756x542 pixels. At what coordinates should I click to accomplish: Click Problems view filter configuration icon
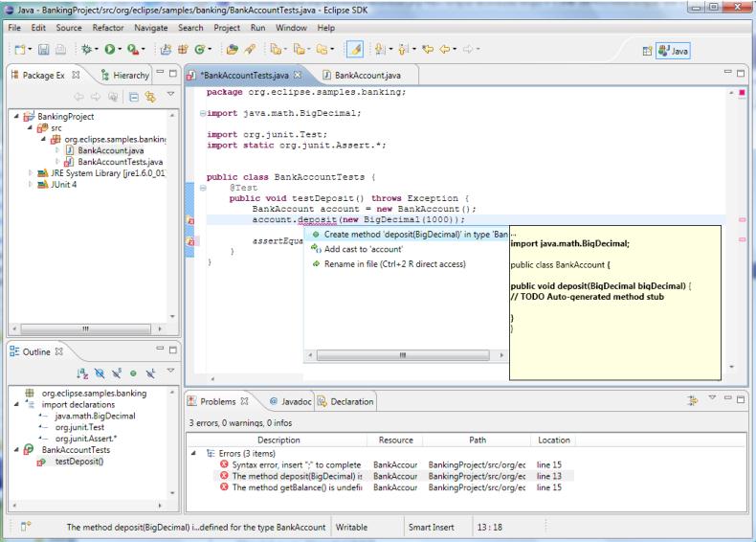693,400
